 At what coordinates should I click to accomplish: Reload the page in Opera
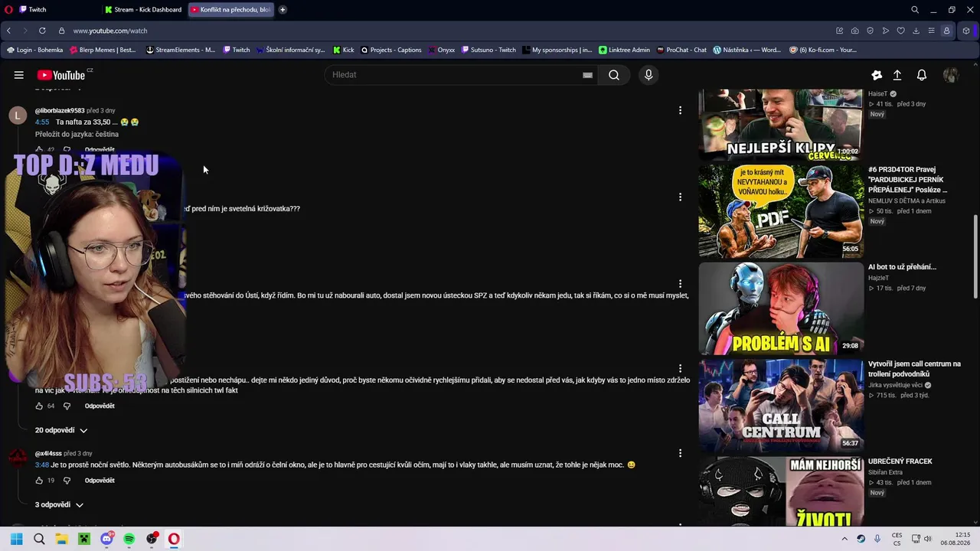tap(42, 31)
